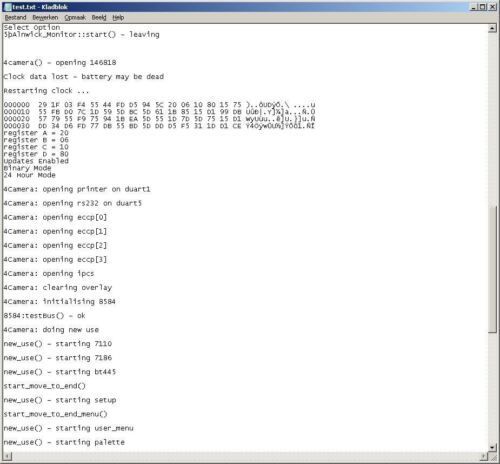Maximize the Kladblok window

coord(482,7)
